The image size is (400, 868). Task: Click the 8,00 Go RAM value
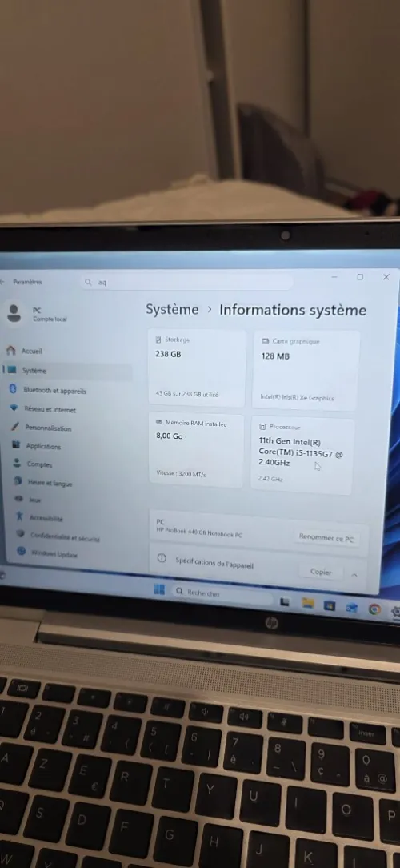[x=170, y=436]
